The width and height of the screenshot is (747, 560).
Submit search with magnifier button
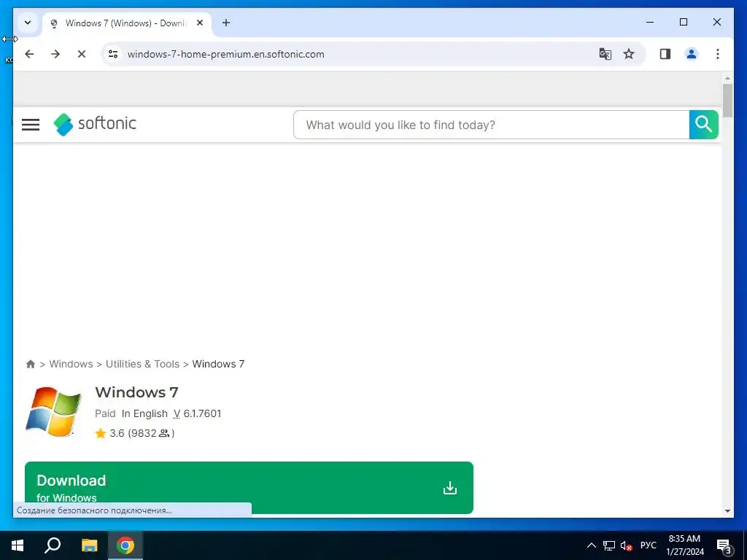pyautogui.click(x=704, y=125)
